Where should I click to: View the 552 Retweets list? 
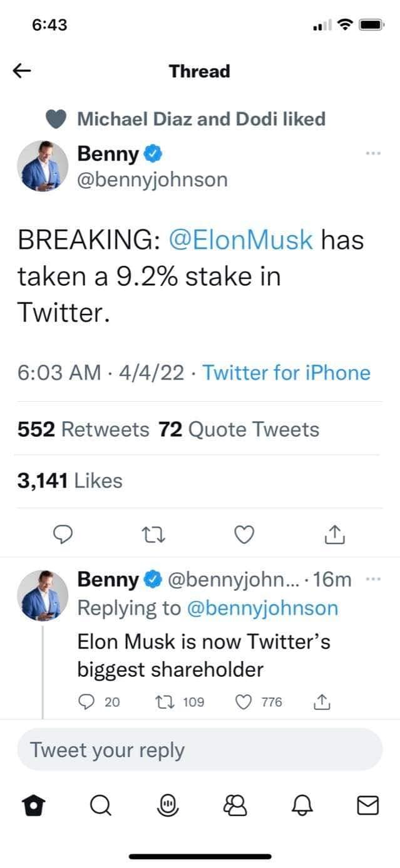(x=83, y=429)
